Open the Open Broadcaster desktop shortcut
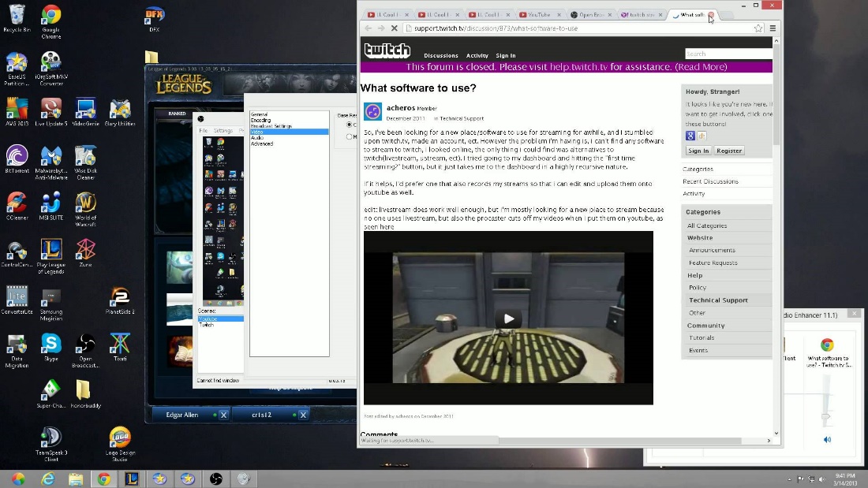Viewport: 868px width, 488px height. click(85, 350)
